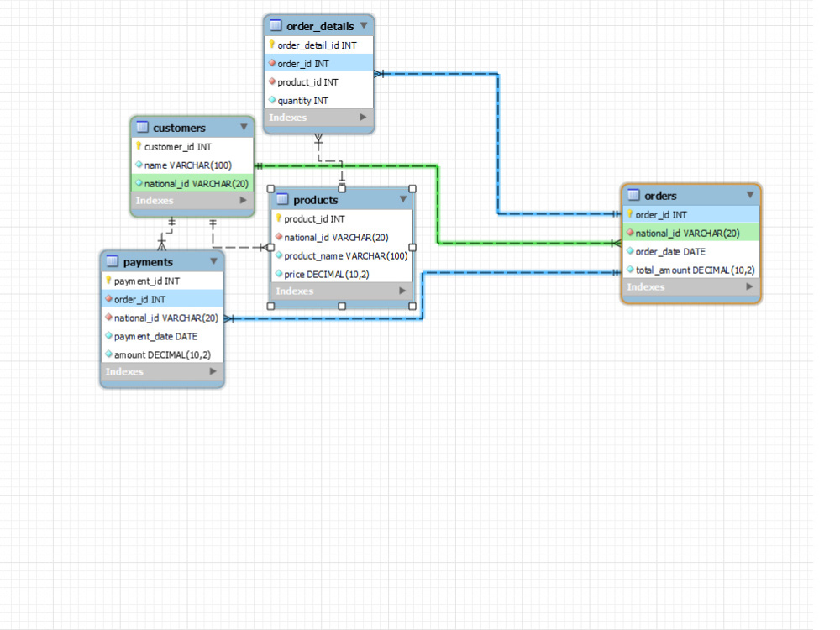Click the order_details table icon
Screen dimensions: 840x630
point(276,25)
